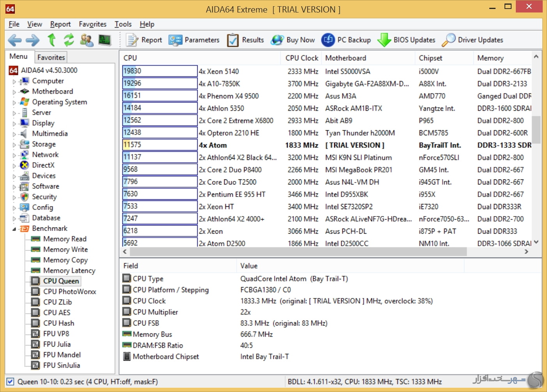Collapse the Benchmark tree node
Image resolution: width=547 pixels, height=392 pixels.
coord(14,229)
